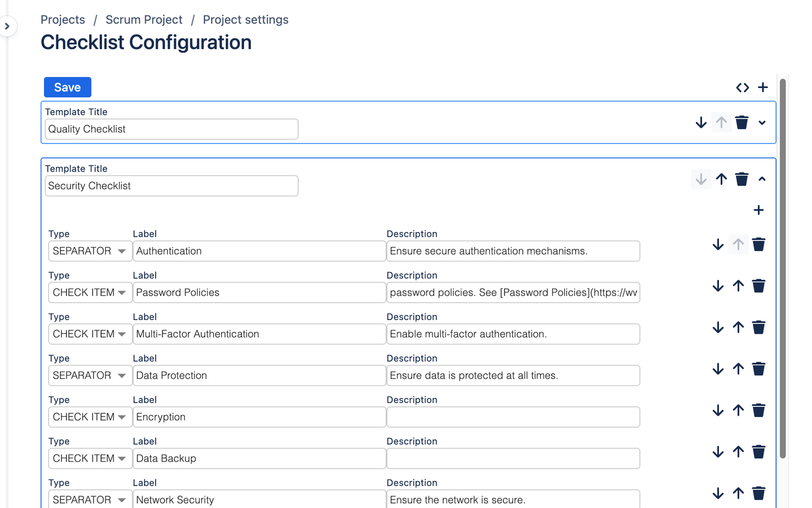812x508 pixels.
Task: Move Network Security row down
Action: click(x=718, y=493)
